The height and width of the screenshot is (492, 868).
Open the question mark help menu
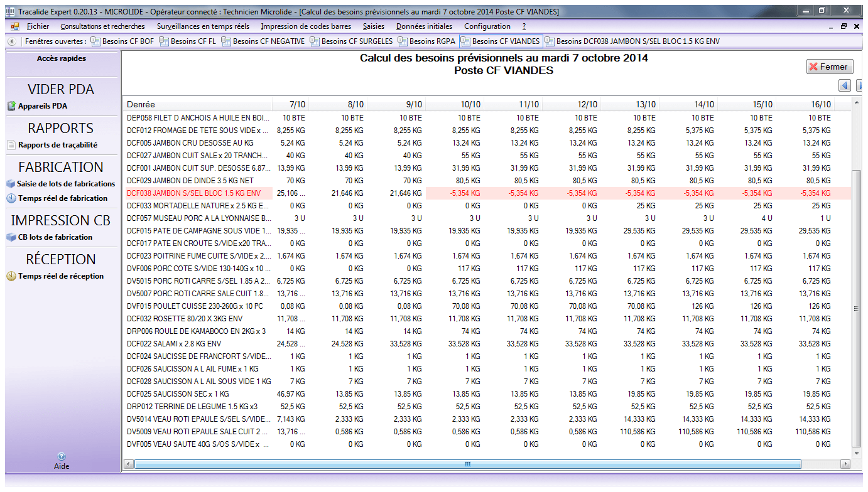(x=524, y=26)
